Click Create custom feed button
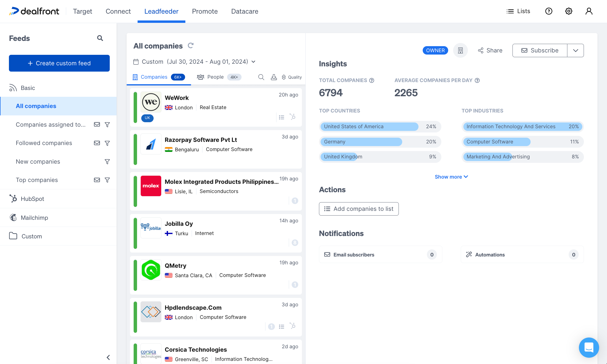Screen dimensions: 607x364 59,63
